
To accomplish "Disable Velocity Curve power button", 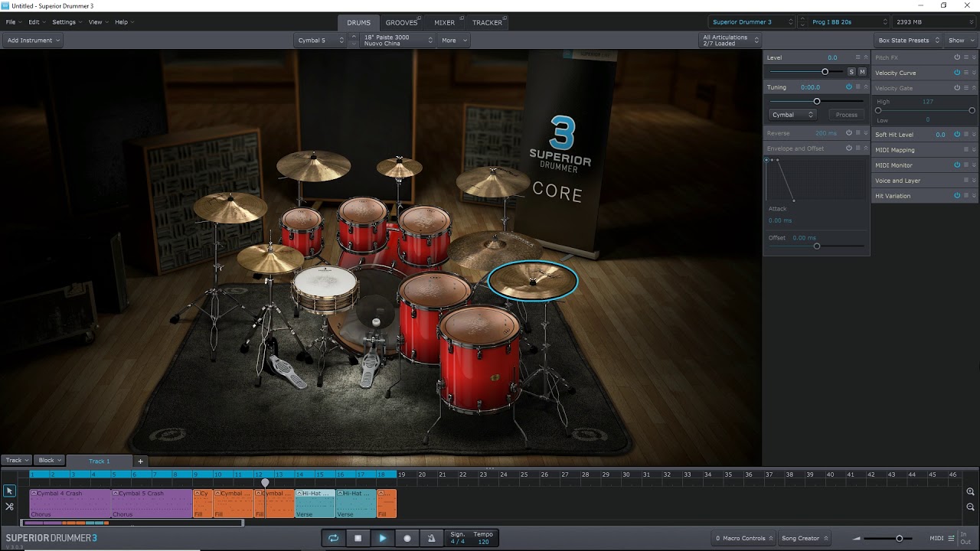I will (957, 73).
